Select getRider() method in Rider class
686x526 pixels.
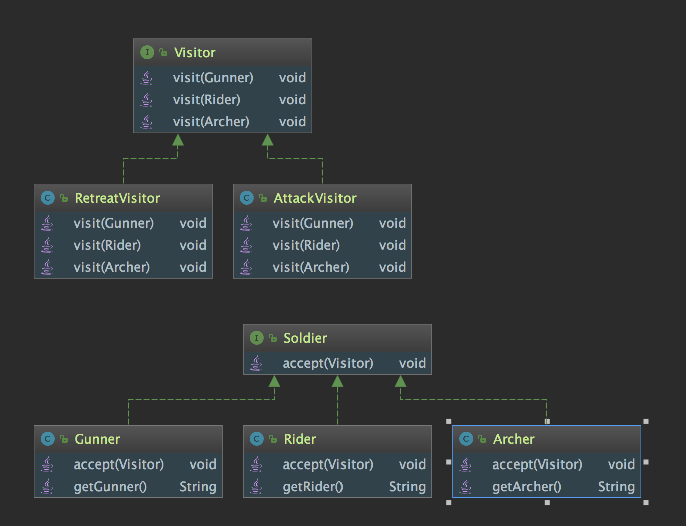click(x=313, y=487)
